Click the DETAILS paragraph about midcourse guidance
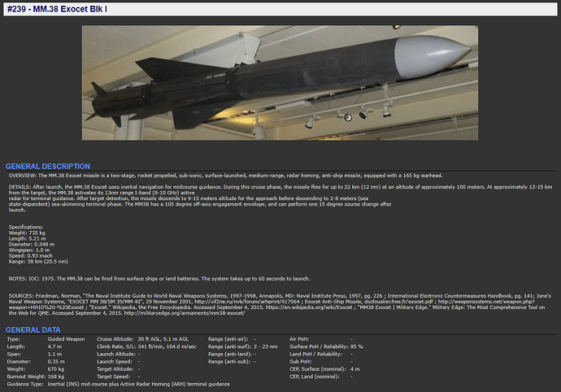 point(280,198)
